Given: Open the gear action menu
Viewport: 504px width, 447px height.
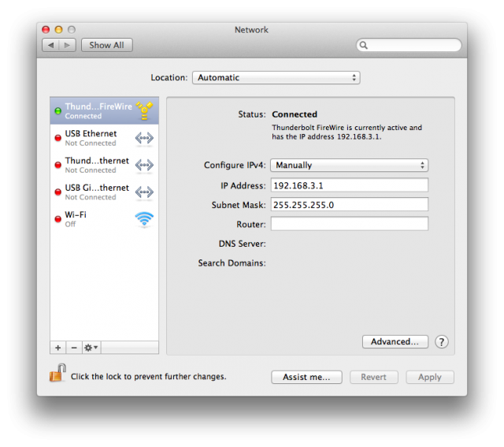Looking at the screenshot, I should [x=91, y=348].
